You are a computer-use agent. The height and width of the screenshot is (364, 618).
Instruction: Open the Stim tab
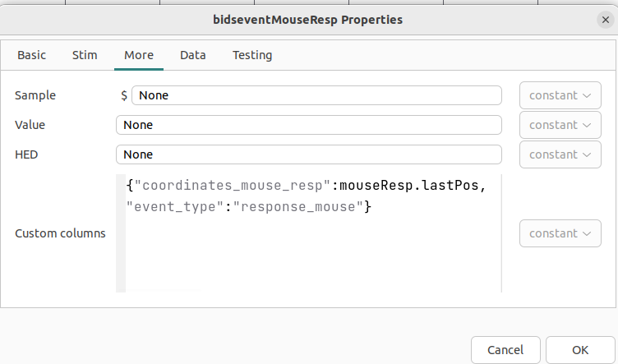[85, 55]
